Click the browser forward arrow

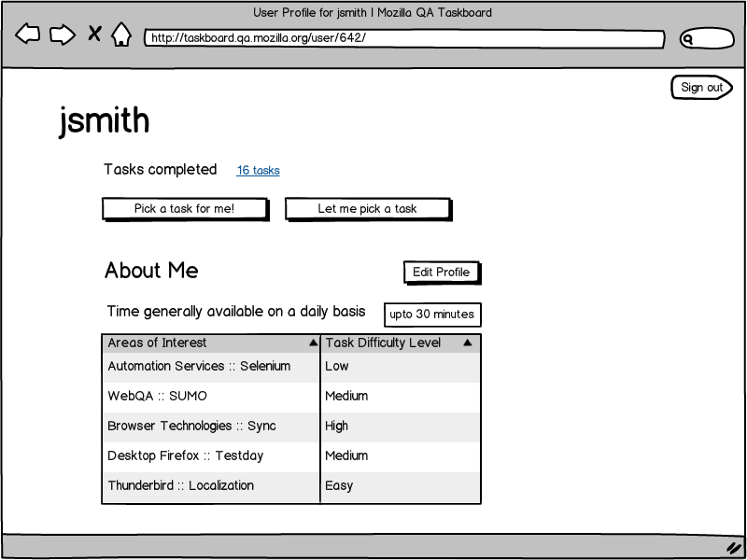pyautogui.click(x=63, y=35)
